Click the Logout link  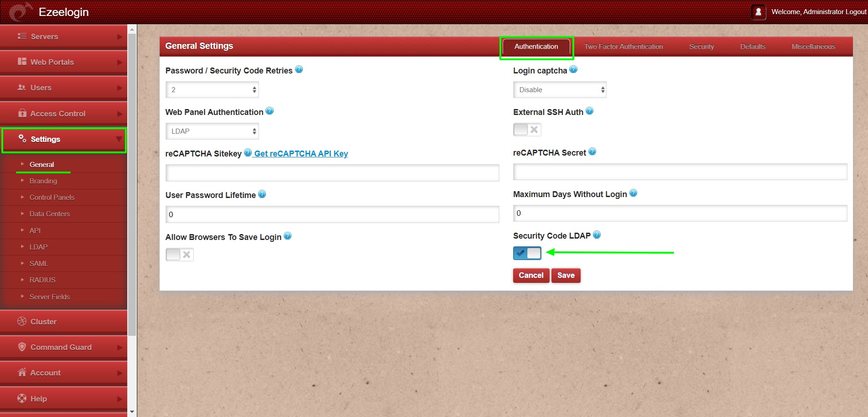[856, 12]
